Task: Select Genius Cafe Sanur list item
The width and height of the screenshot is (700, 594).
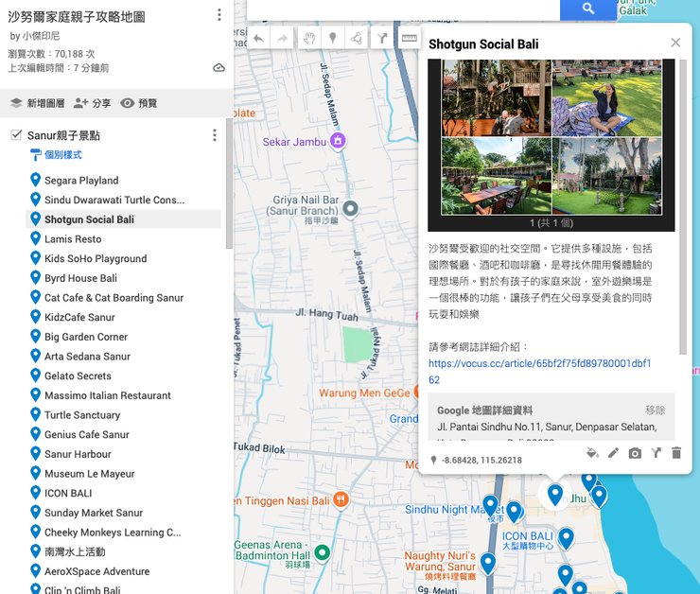Action: coord(123,435)
